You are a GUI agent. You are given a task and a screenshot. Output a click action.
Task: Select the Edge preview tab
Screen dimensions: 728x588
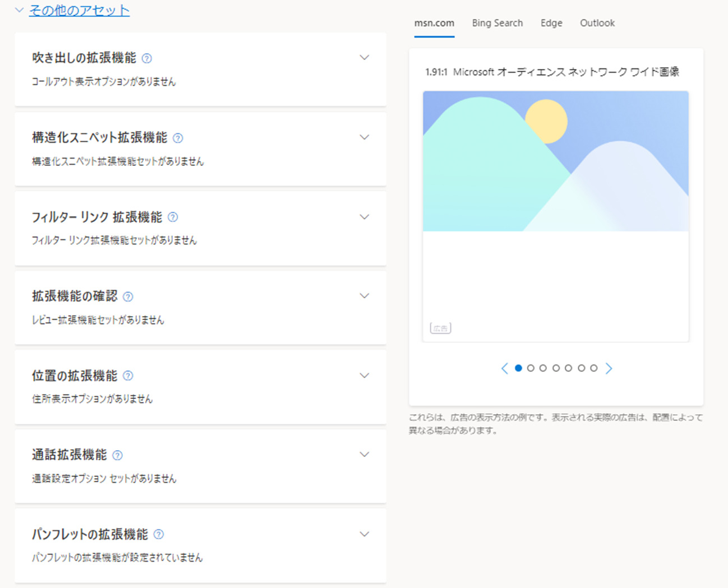tap(551, 23)
